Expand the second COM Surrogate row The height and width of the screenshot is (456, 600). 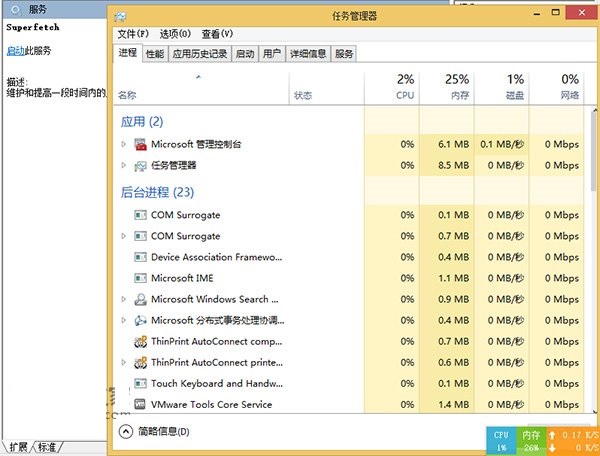124,236
